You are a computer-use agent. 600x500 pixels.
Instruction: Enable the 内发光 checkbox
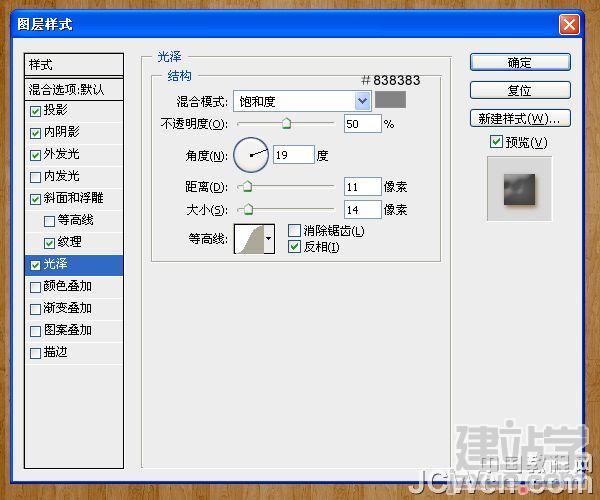pyautogui.click(x=35, y=177)
